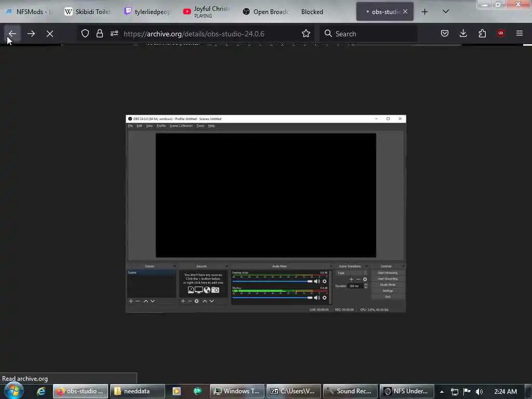Open the uBlock Origin extension popup

click(x=501, y=33)
